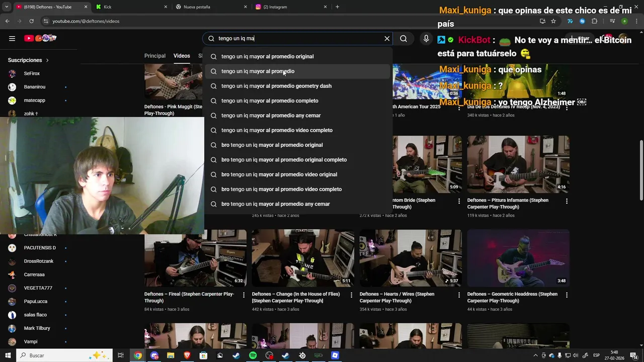
Task: Run search with magnifier button
Action: click(x=404, y=38)
